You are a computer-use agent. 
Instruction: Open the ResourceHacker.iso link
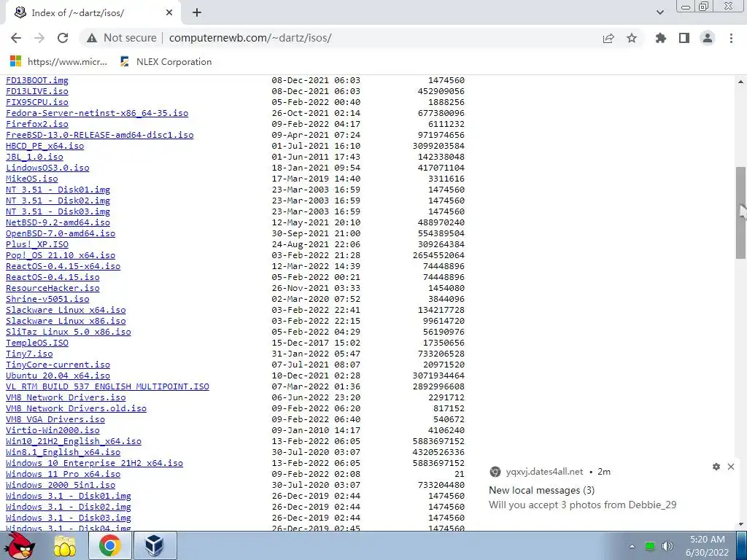click(x=53, y=288)
